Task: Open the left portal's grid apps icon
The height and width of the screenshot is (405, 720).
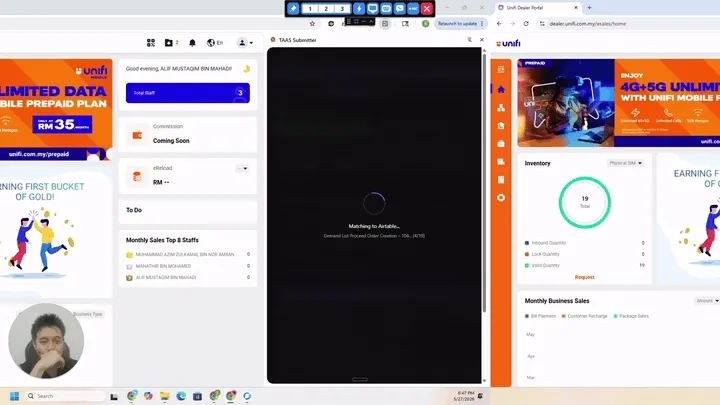Action: 151,43
